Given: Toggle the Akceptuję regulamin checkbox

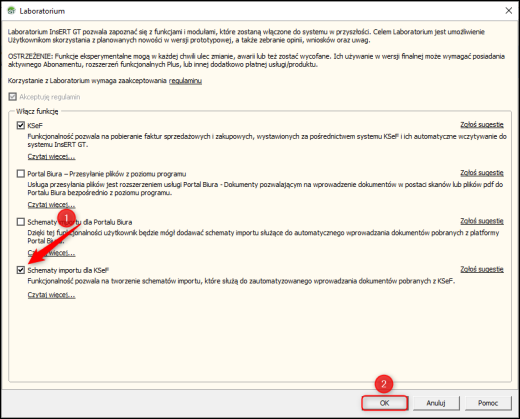Looking at the screenshot, I should click(13, 97).
